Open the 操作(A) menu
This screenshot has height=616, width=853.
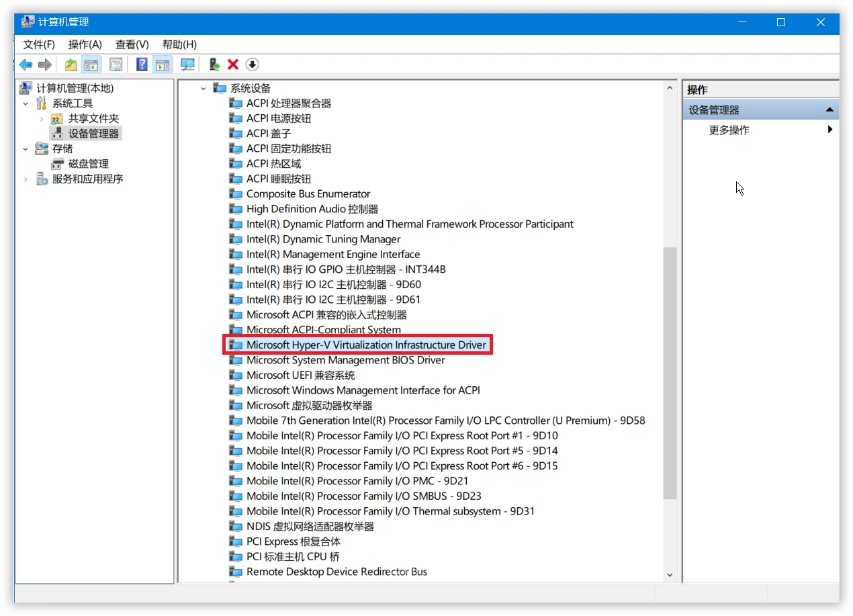coord(85,44)
